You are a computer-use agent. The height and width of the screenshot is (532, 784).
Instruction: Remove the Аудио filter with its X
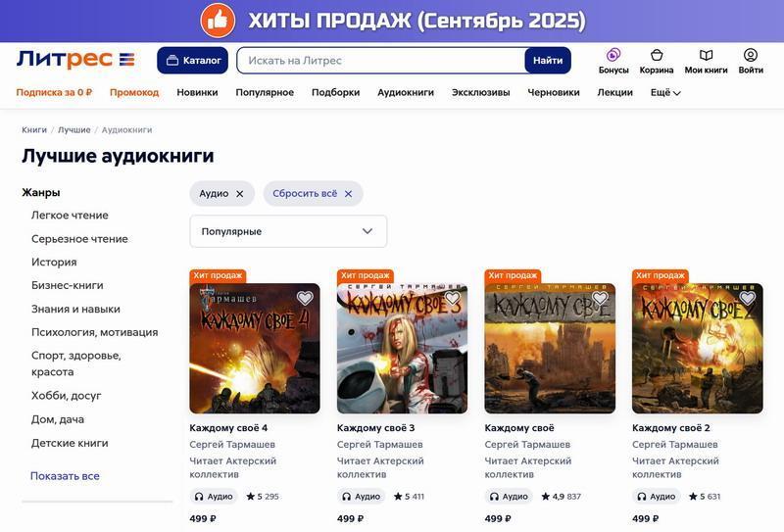[240, 194]
